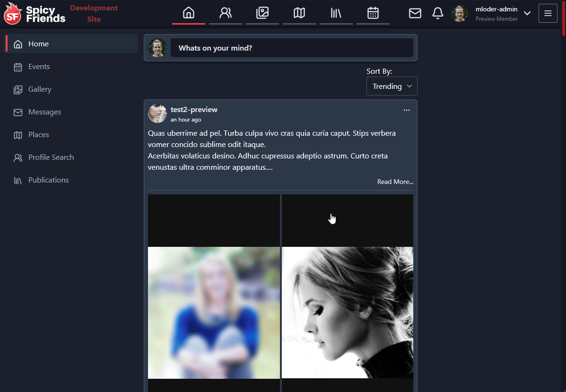
Task: Open messages envelope icon in header
Action: [x=415, y=13]
